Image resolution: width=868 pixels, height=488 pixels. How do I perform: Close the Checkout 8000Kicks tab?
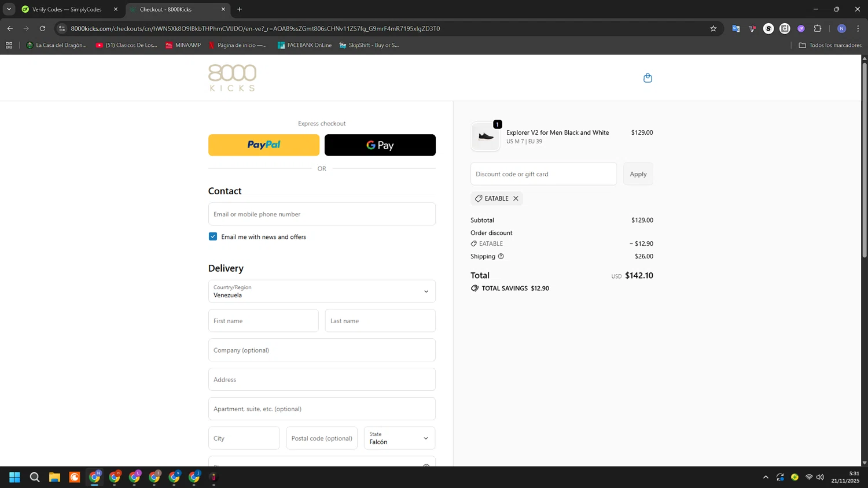pos(223,9)
